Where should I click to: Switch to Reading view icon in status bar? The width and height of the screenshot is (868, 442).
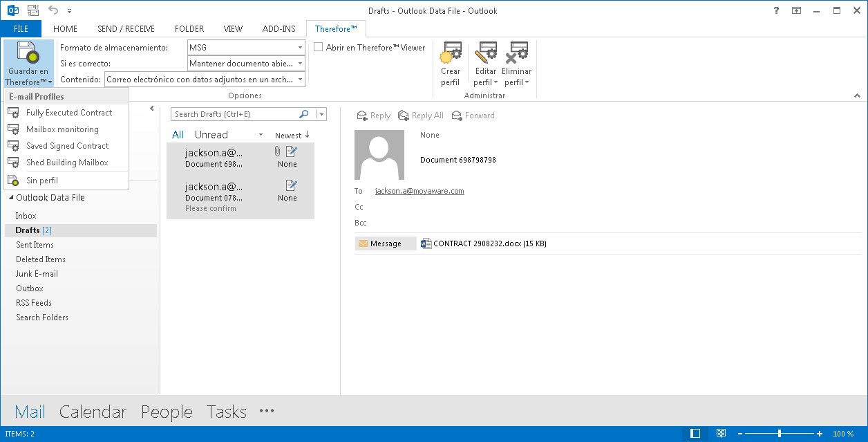click(721, 434)
